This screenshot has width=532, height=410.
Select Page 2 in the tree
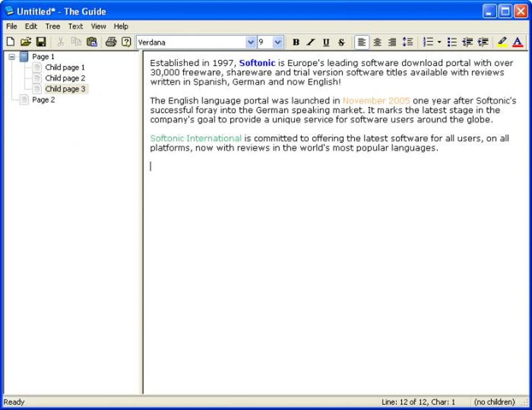[43, 100]
